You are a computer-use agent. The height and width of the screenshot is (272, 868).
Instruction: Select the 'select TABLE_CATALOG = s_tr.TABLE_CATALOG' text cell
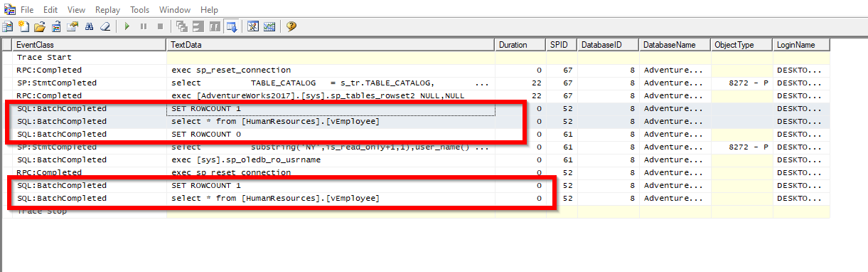pos(331,83)
